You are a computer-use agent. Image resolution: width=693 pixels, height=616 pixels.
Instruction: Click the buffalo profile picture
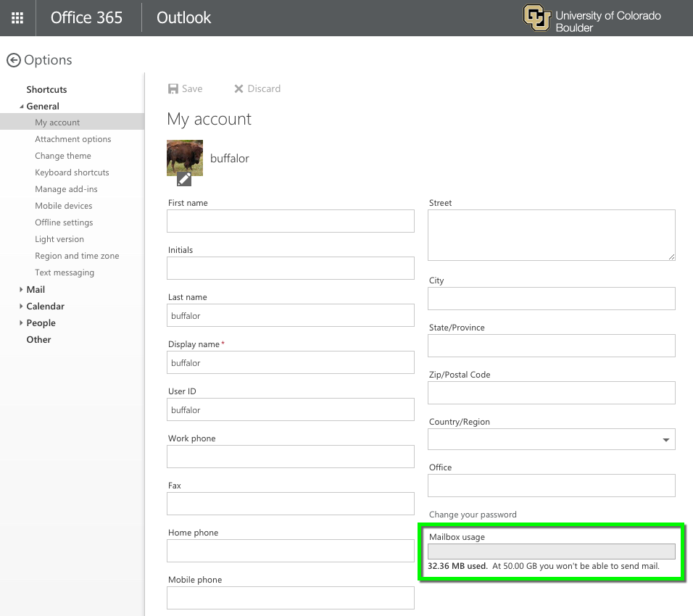184,154
